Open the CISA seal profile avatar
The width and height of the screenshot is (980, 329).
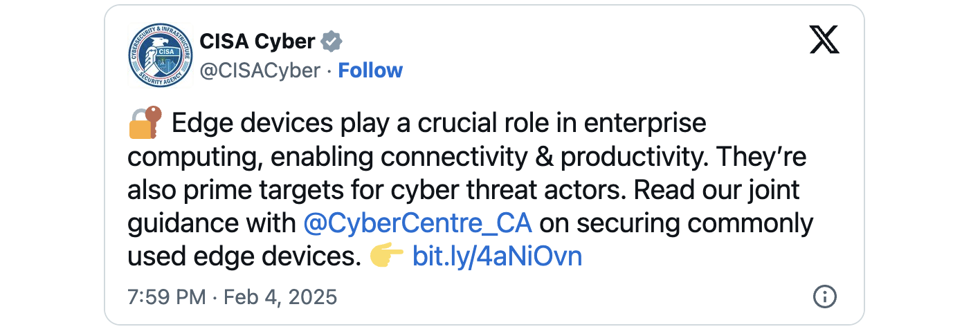(160, 55)
